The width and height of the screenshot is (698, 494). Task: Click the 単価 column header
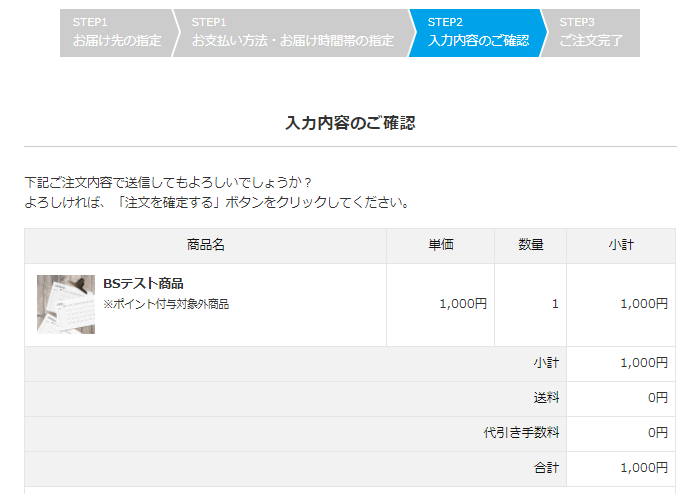441,245
